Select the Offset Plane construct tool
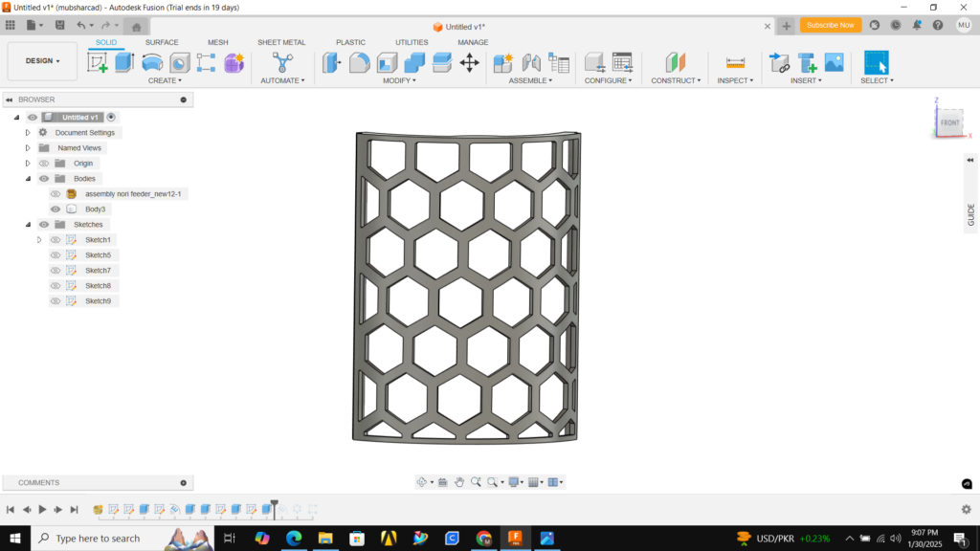Image resolution: width=980 pixels, height=551 pixels. coord(676,63)
